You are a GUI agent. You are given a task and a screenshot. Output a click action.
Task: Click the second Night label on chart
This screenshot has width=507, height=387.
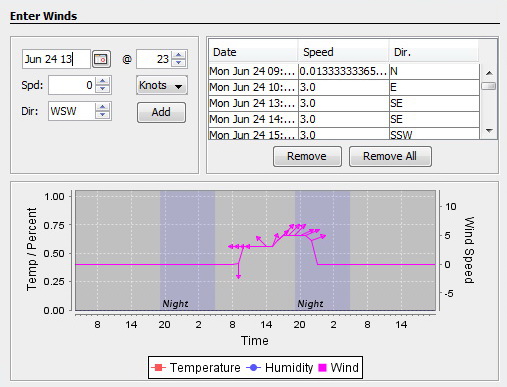coord(310,304)
